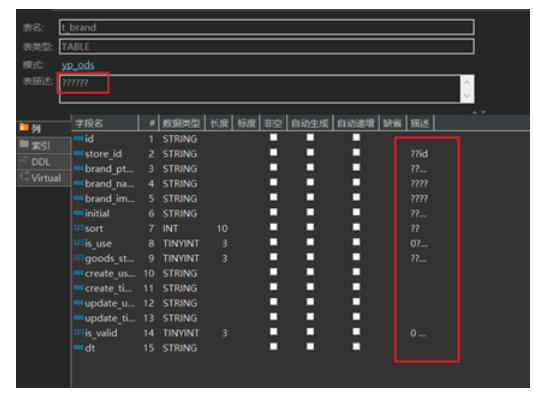Select the brand_na... field name
The height and width of the screenshot is (395, 533).
pyautogui.click(x=109, y=184)
